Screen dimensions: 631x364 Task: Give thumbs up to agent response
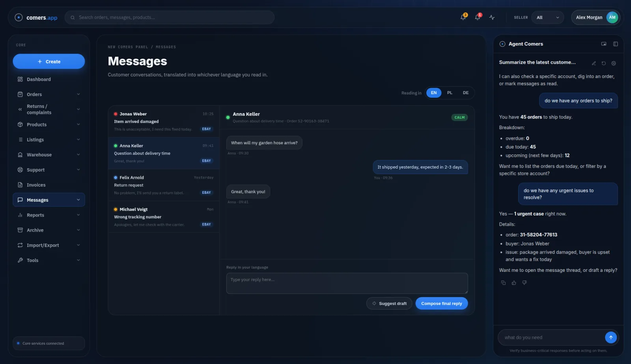[x=514, y=282]
